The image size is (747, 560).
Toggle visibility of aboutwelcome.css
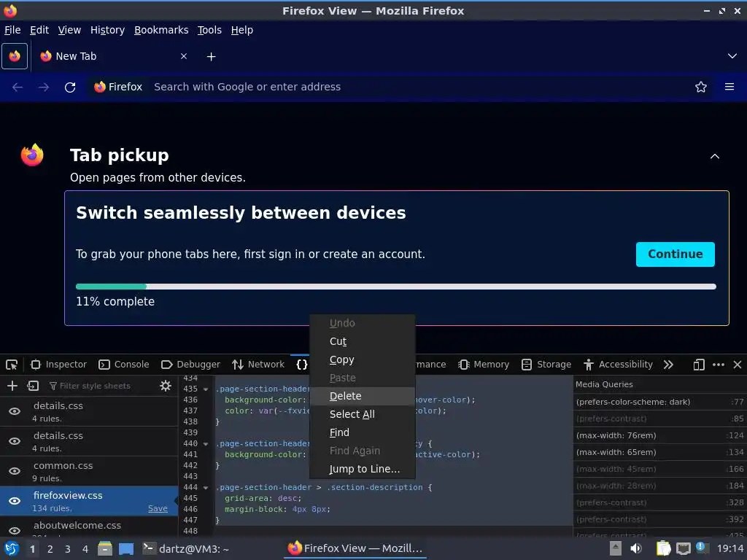[15, 531]
